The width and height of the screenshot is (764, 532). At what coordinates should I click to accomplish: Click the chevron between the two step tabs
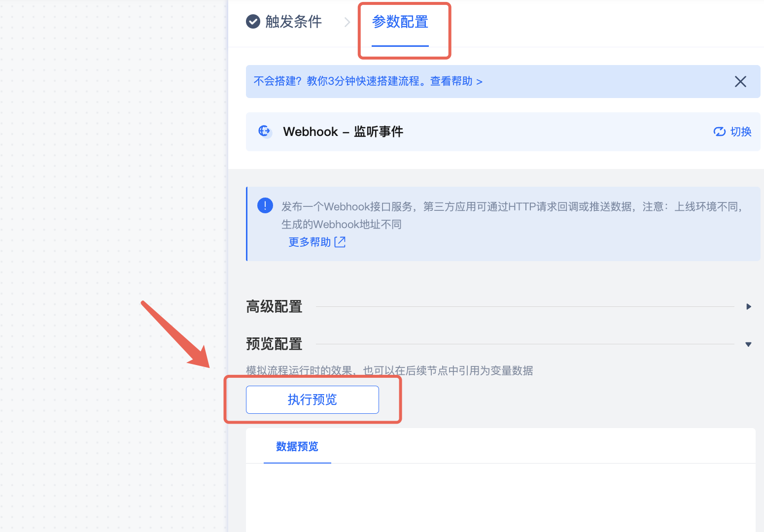[347, 22]
